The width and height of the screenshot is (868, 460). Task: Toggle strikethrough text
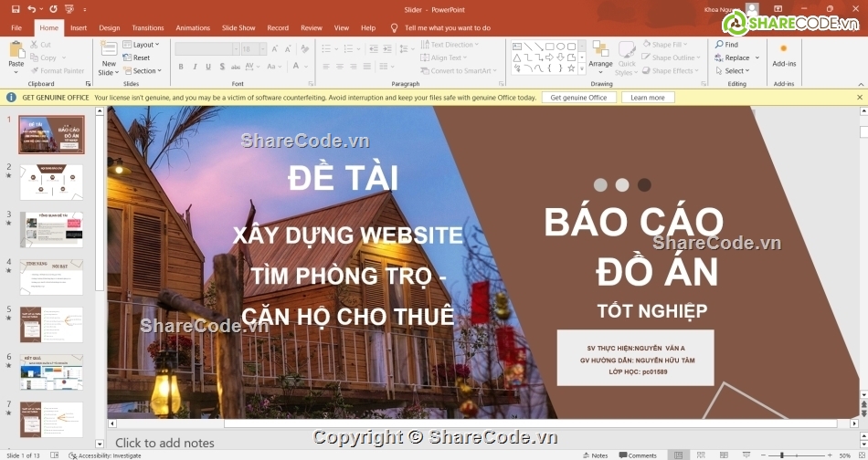[x=235, y=67]
